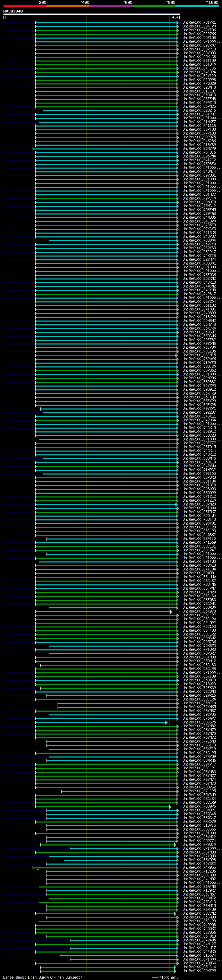Click the purple ~60% identity legend segment
222x980 pixels.
tap(111, 6)
